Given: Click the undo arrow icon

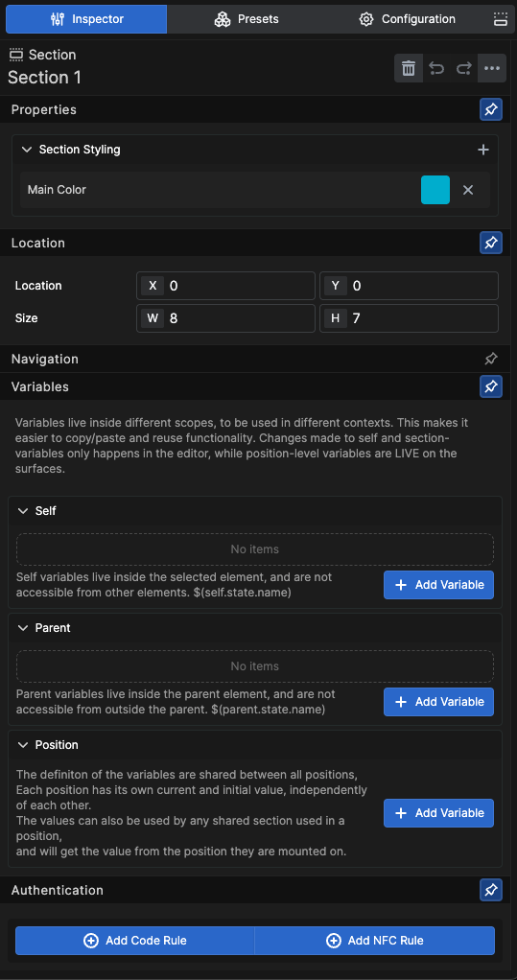Looking at the screenshot, I should (x=436, y=68).
